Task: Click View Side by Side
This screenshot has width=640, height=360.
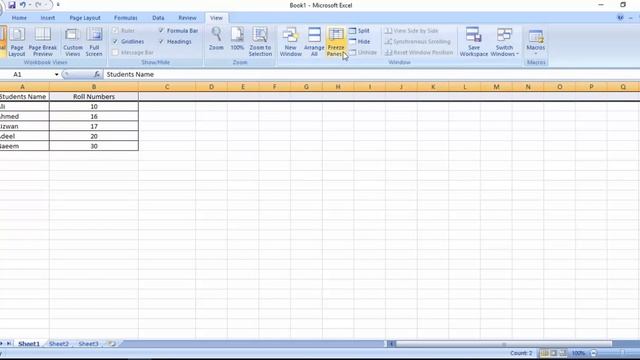Action: click(x=411, y=31)
